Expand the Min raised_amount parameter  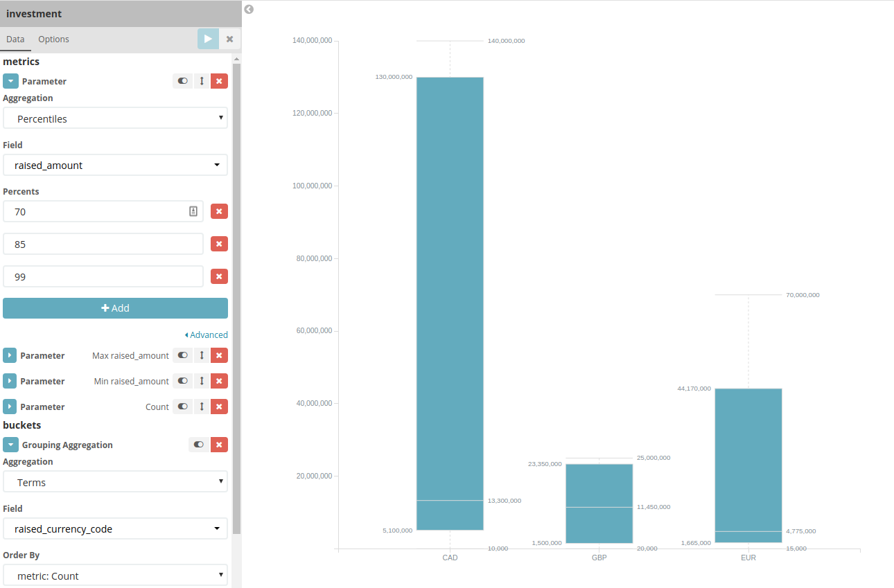coord(10,381)
